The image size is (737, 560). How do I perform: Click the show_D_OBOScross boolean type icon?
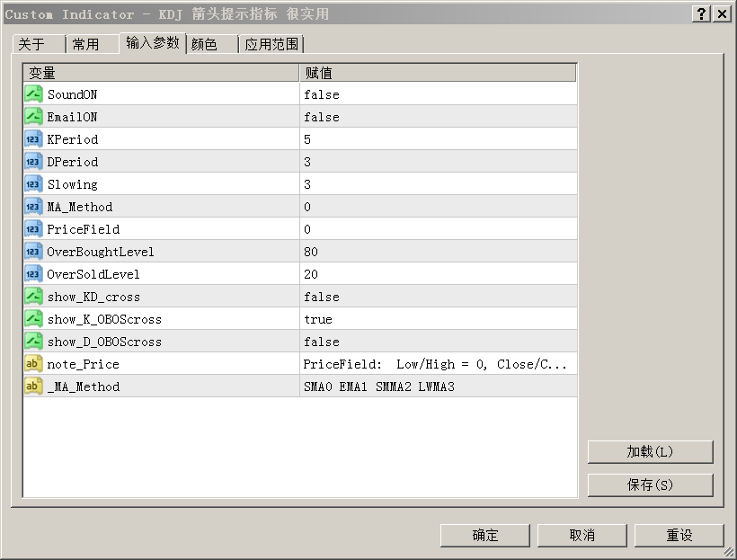click(33, 342)
